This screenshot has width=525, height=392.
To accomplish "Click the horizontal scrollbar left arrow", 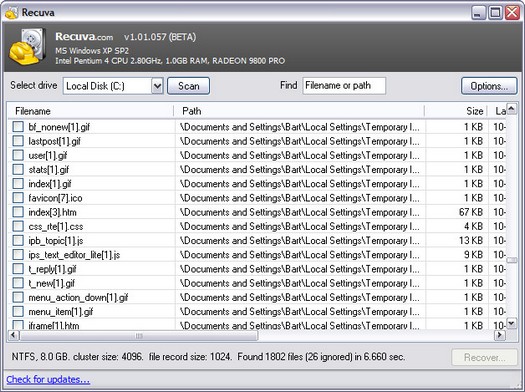I will [13, 335].
